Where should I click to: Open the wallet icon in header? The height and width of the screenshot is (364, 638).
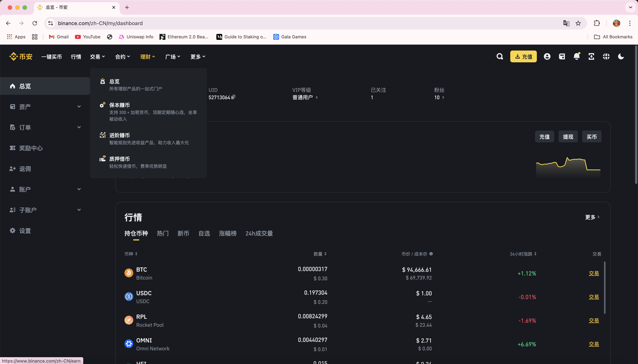[562, 56]
